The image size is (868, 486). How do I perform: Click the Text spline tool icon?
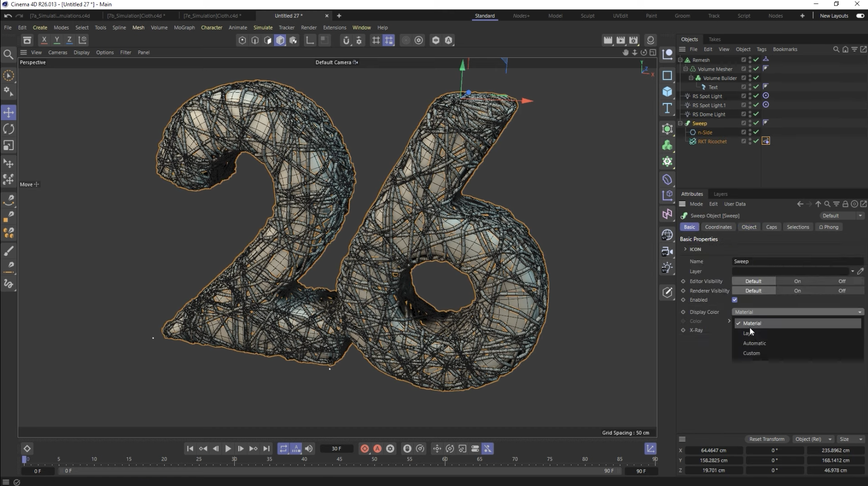[667, 108]
